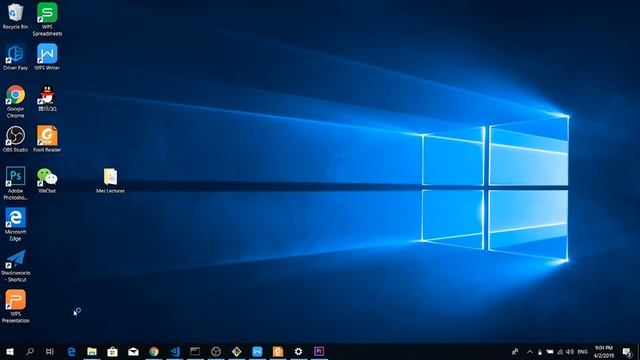
Task: Switch to Foxit Reader on the taskbar
Action: pyautogui.click(x=278, y=351)
